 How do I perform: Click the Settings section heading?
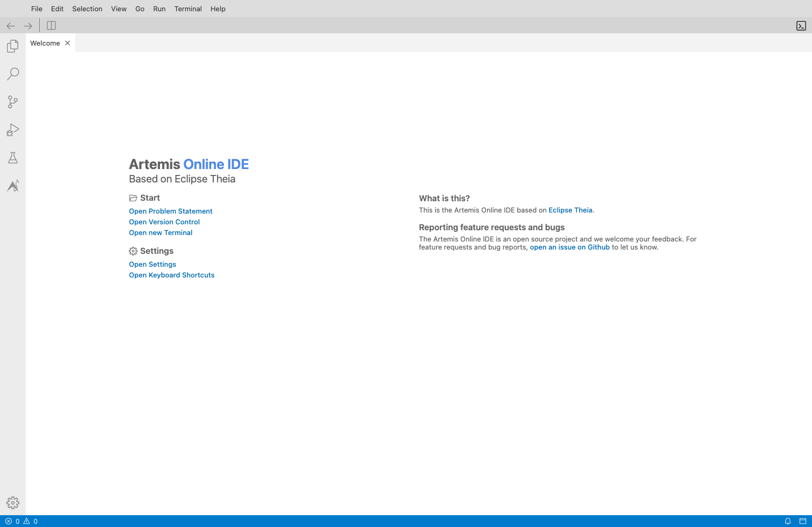[x=151, y=251]
